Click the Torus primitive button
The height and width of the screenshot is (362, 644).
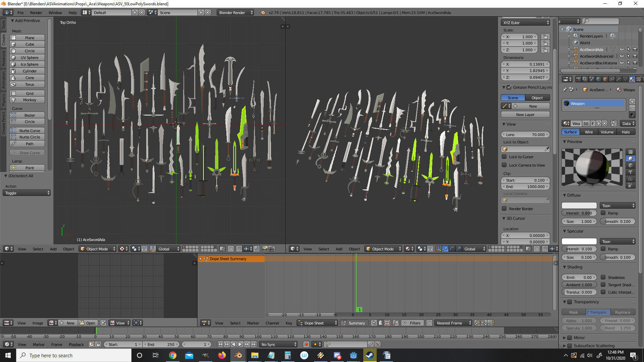click(27, 84)
